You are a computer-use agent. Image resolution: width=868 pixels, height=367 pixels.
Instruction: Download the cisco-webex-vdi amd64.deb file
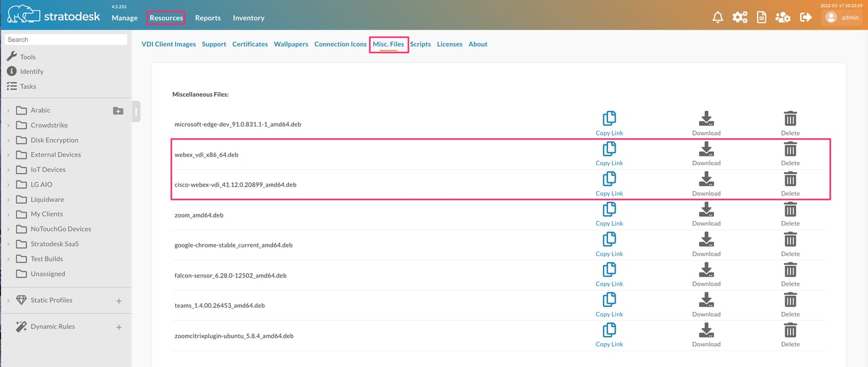(x=706, y=180)
